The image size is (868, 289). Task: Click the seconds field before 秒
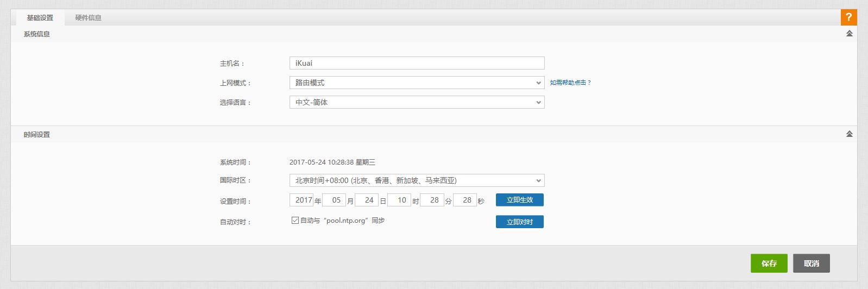465,200
